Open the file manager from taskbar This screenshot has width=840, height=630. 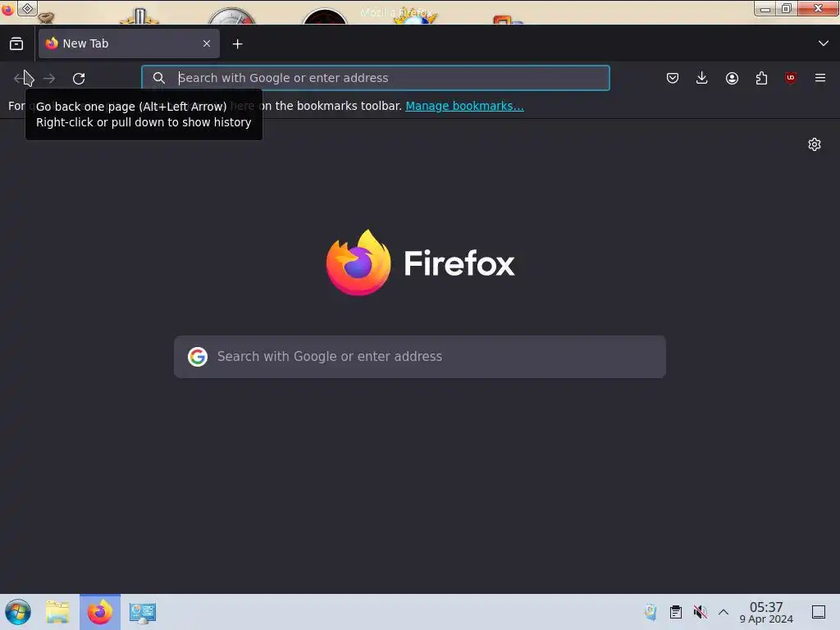pos(57,612)
